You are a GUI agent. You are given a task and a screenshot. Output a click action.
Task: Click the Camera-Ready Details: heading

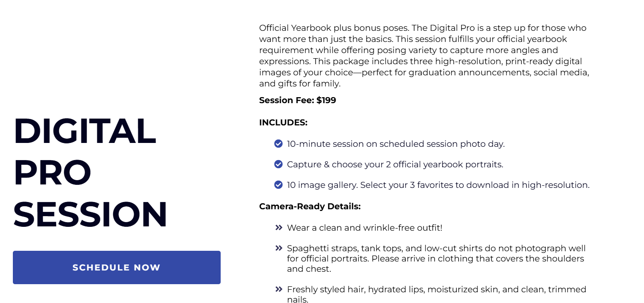click(310, 207)
